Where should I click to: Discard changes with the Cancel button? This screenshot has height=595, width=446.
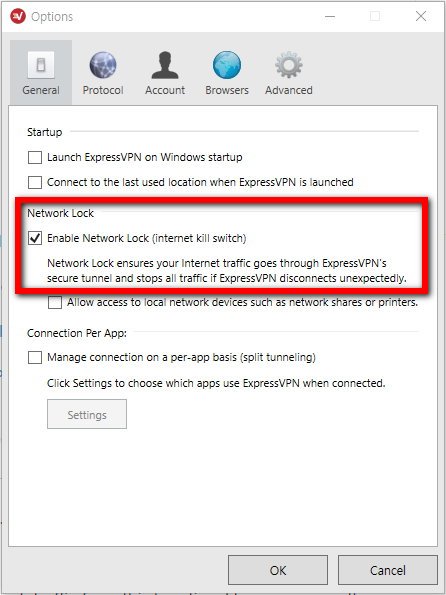click(x=388, y=570)
